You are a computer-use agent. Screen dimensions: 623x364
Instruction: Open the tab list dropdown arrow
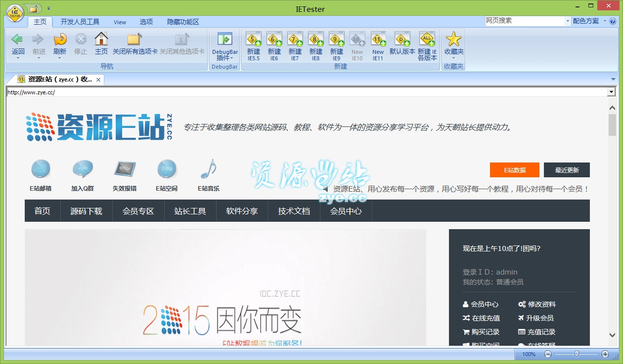pyautogui.click(x=613, y=79)
